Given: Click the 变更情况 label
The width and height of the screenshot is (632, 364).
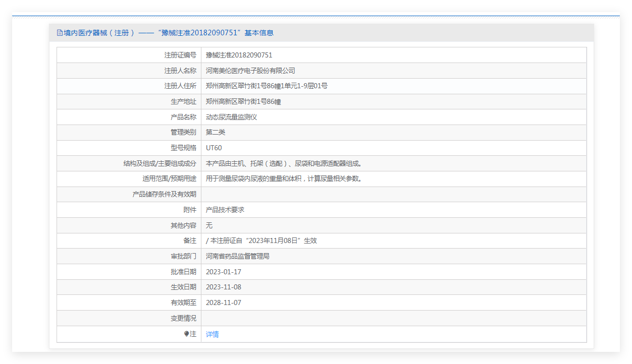Looking at the screenshot, I should [x=183, y=318].
